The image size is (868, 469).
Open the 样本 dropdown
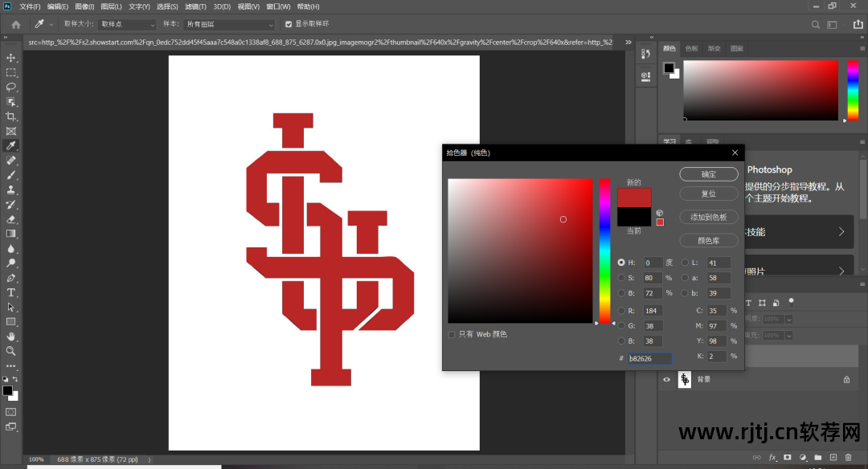229,24
